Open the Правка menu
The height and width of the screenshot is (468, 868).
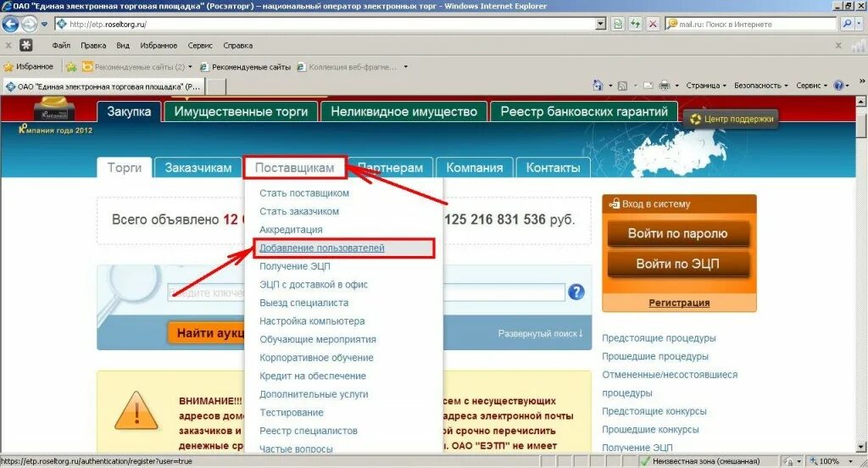[x=93, y=46]
